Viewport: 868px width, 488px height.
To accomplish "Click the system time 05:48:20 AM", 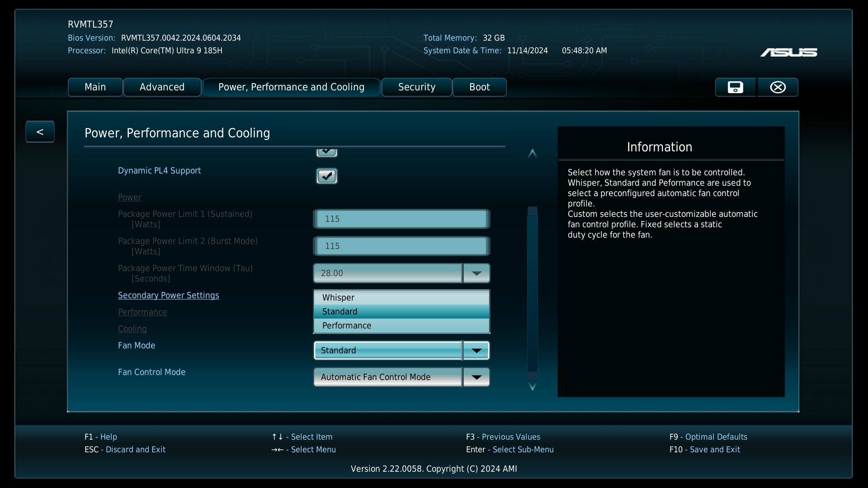I will point(584,51).
